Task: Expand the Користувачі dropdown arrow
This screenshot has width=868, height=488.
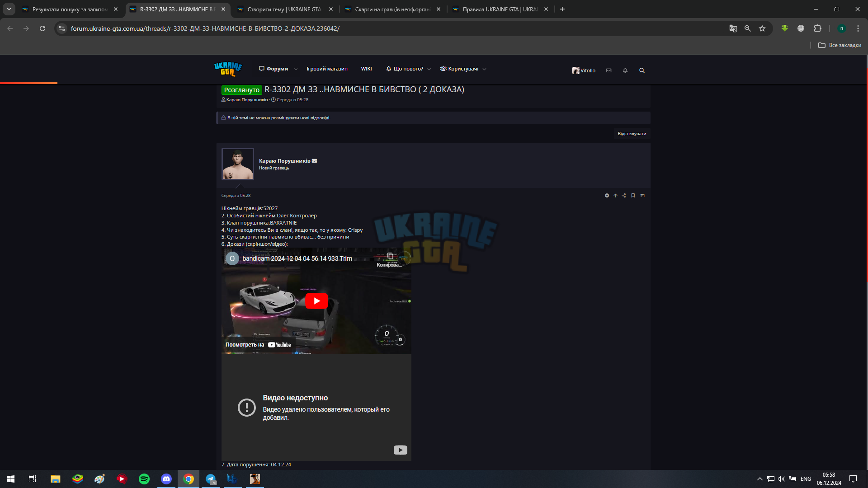Action: coord(484,69)
